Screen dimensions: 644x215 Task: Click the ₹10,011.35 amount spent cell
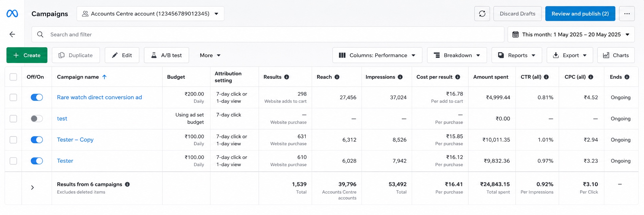click(x=496, y=140)
